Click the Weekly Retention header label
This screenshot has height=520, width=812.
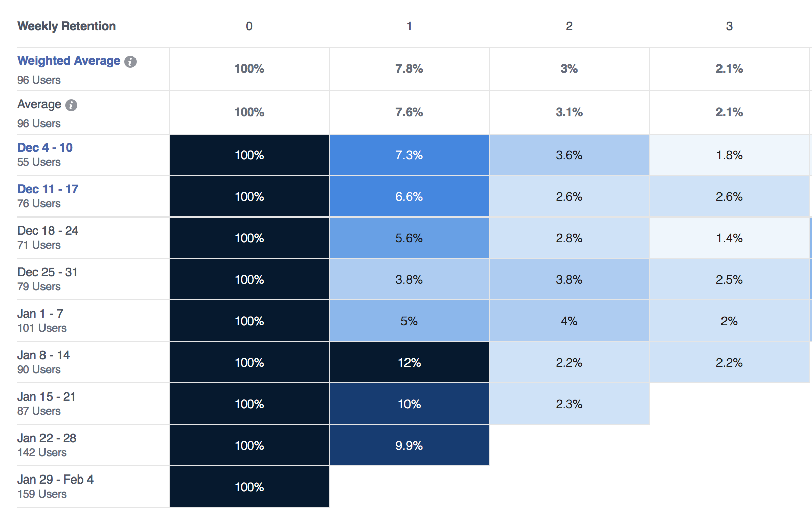coord(67,26)
